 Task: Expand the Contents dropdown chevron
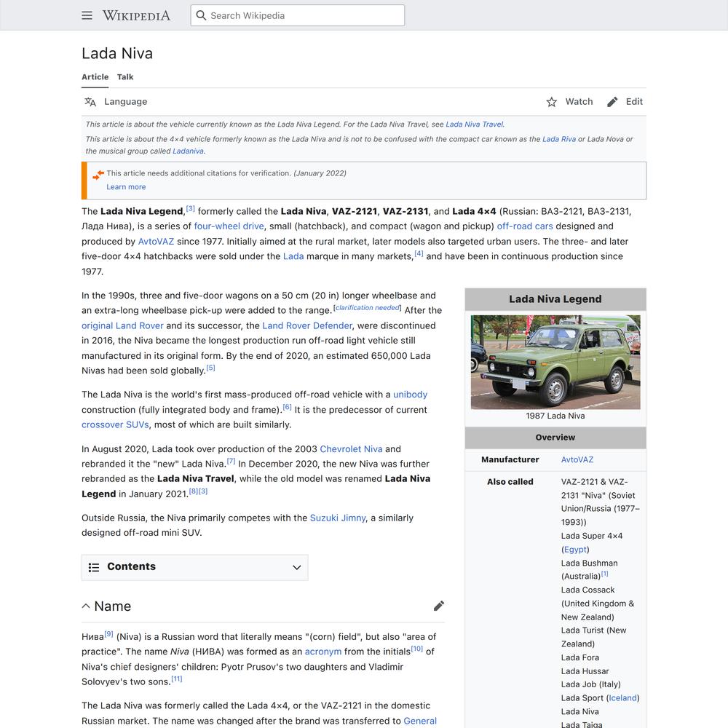(297, 567)
